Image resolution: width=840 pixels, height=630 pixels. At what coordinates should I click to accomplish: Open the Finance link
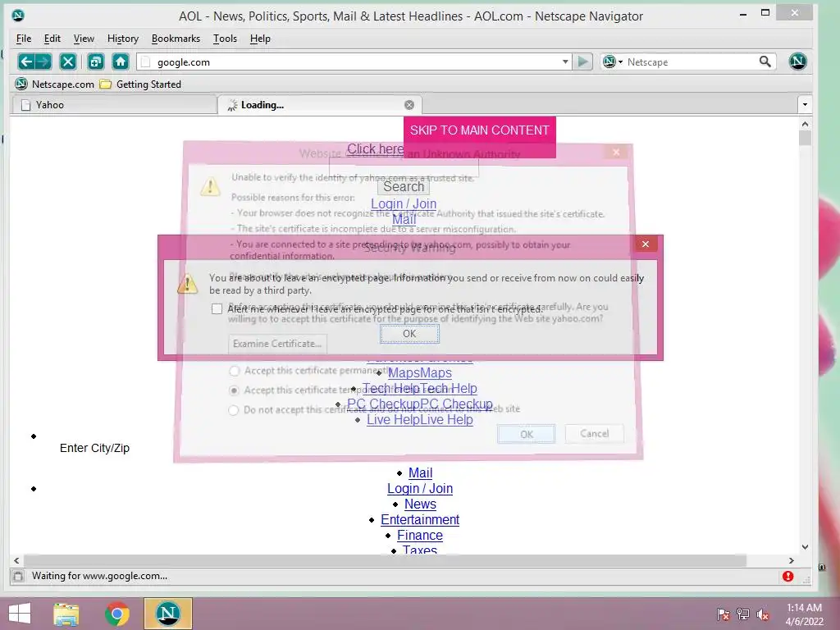[420, 535]
